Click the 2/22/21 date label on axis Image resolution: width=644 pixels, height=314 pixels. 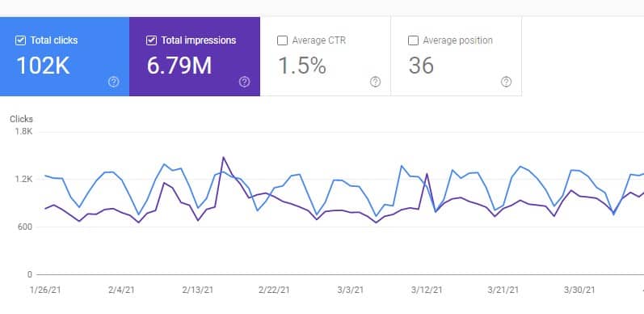coord(274,290)
